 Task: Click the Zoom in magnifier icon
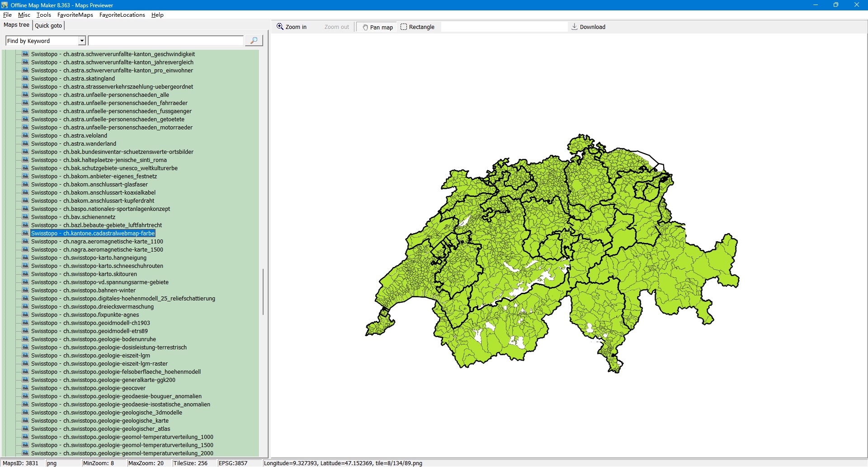[x=280, y=27]
